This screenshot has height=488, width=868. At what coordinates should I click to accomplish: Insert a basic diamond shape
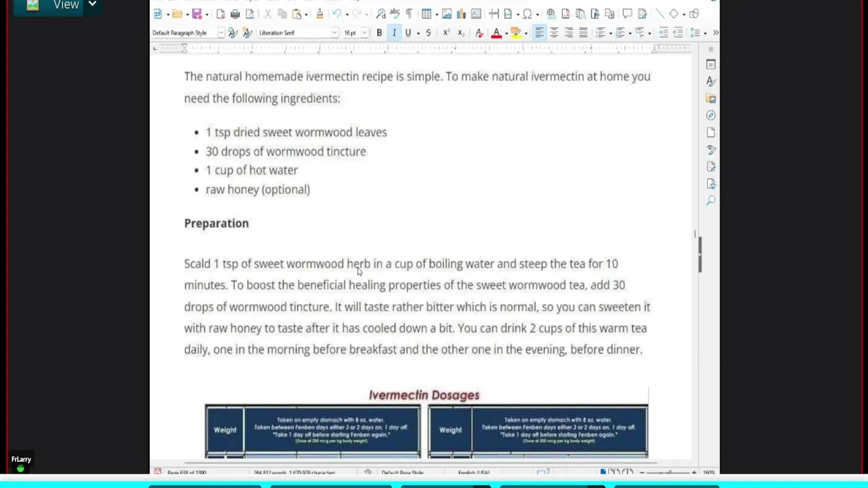click(x=673, y=14)
